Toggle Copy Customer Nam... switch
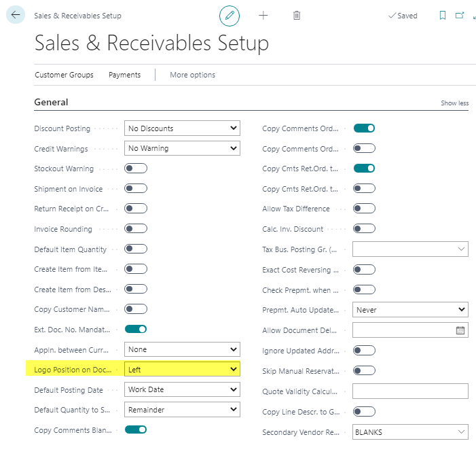The width and height of the screenshot is (476, 456). (x=136, y=309)
